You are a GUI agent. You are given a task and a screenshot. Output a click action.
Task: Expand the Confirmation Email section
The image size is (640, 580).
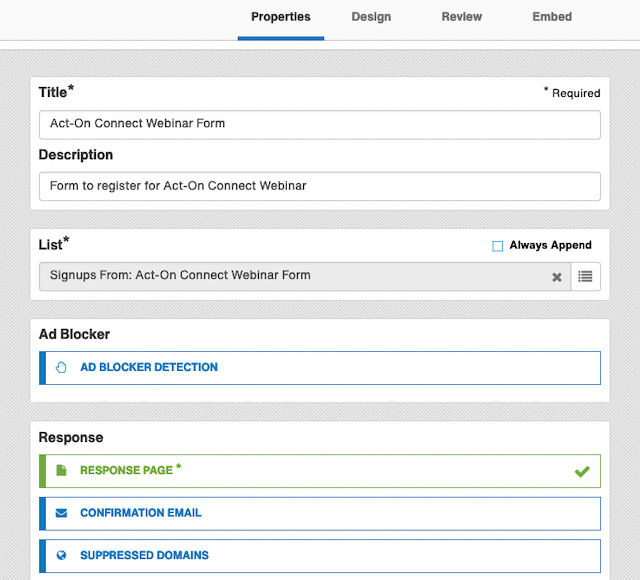(320, 513)
